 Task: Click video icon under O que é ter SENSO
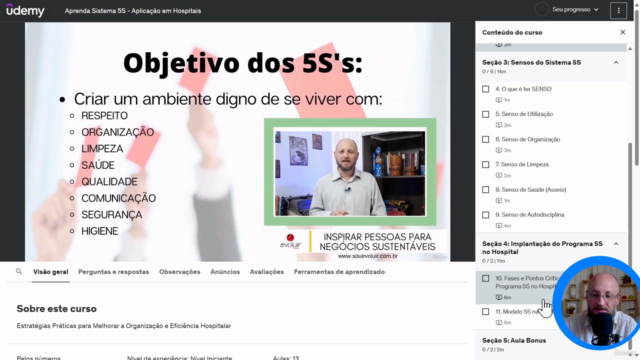click(499, 100)
